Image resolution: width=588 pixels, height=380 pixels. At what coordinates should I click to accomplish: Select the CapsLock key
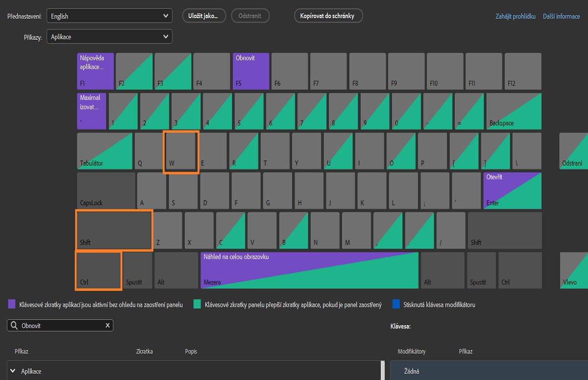tap(106, 191)
